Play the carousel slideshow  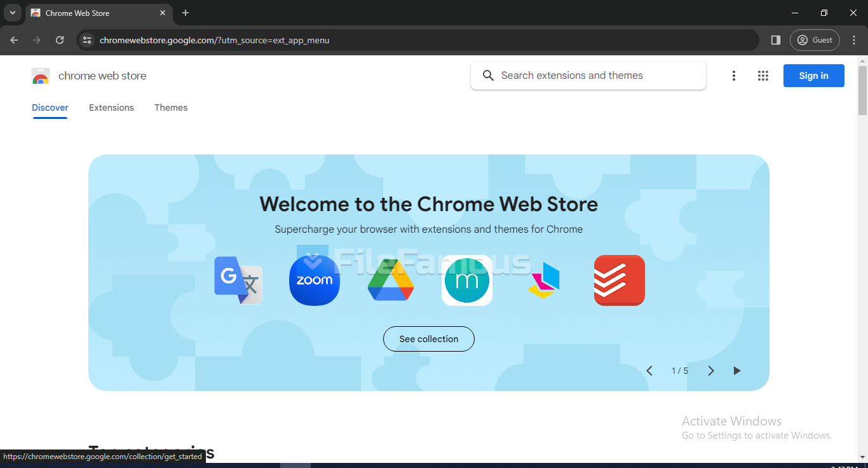tap(737, 371)
